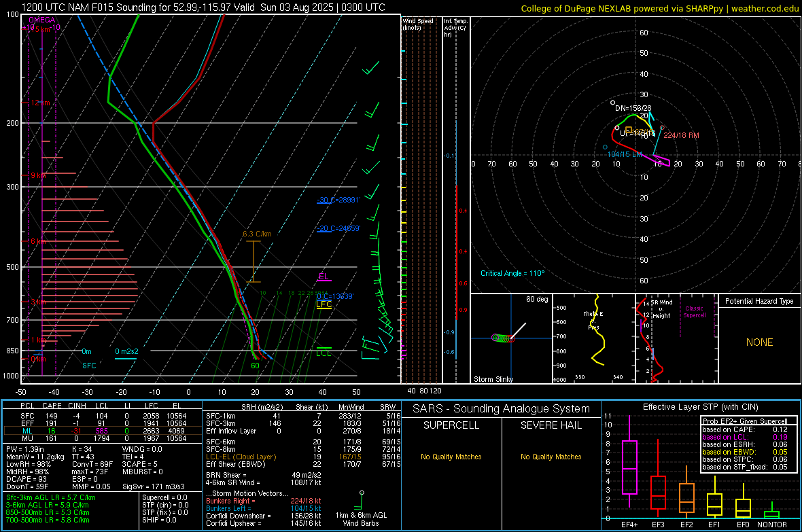Click the 60 deg Storm Slinky label

coord(537,299)
